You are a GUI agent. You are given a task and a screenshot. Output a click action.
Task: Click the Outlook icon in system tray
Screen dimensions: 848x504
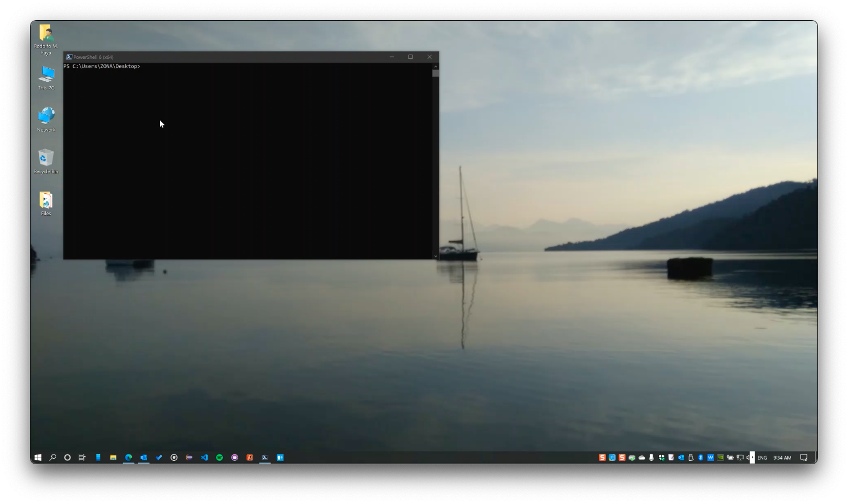pyautogui.click(x=681, y=458)
